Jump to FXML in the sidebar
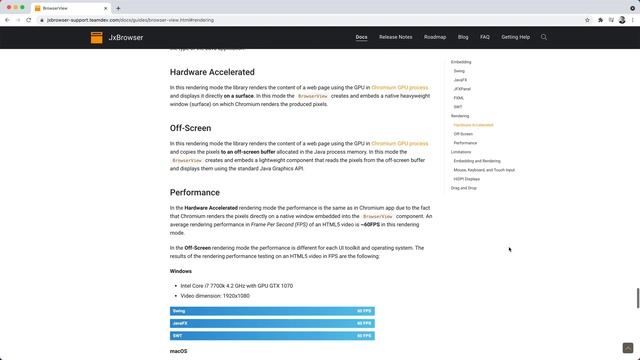 458,98
